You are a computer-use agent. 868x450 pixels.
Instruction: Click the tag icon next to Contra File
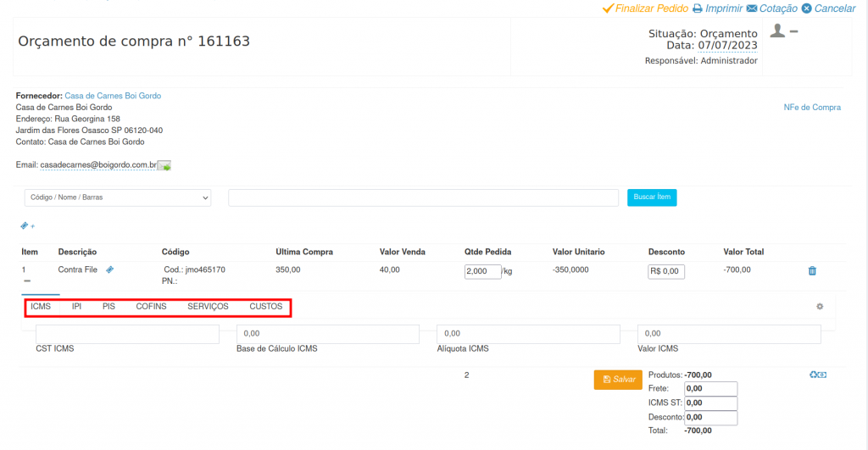coord(110,269)
